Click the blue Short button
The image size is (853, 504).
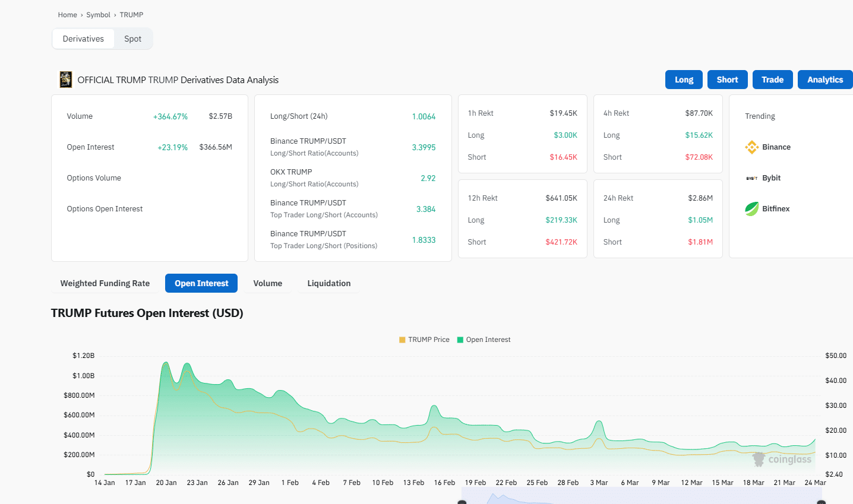[x=728, y=80]
